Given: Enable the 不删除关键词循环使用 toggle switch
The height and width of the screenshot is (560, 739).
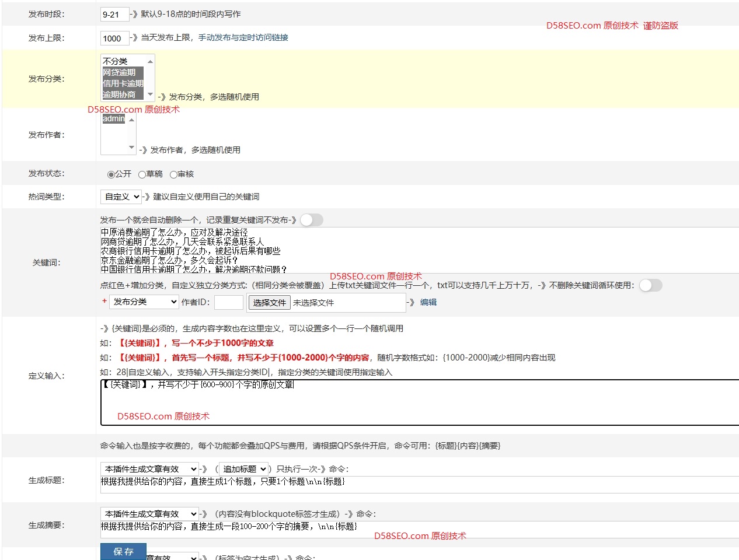Looking at the screenshot, I should coord(650,285).
